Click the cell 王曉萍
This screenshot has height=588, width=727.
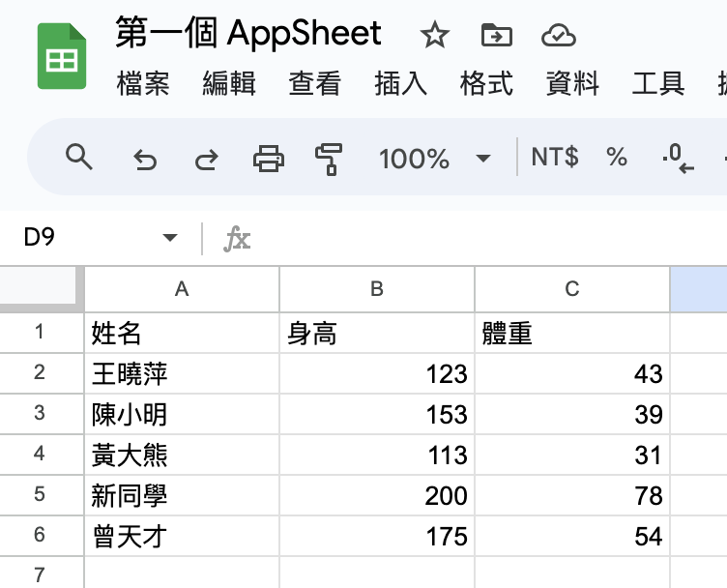coord(182,373)
